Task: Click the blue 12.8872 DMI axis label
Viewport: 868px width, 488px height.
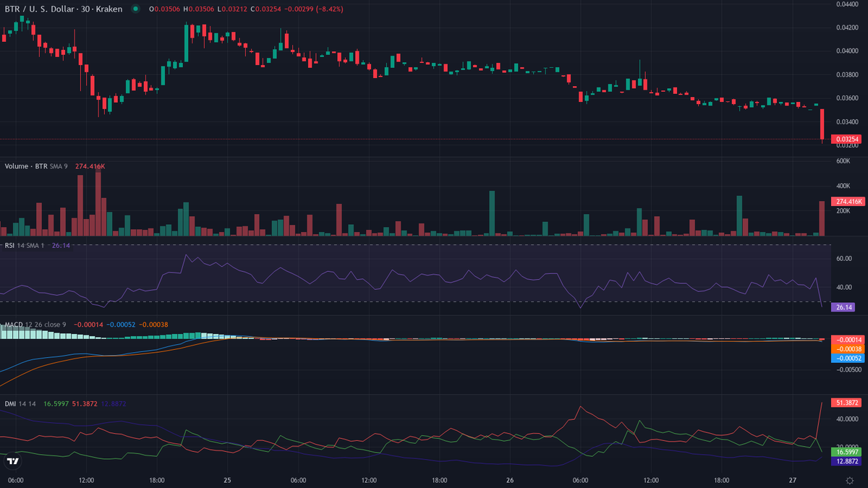Action: (x=848, y=461)
